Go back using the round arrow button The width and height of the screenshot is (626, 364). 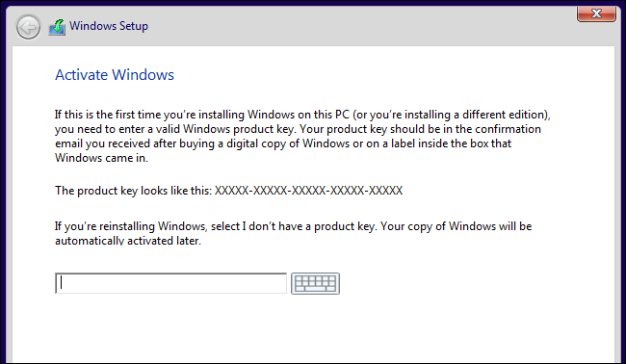28,27
